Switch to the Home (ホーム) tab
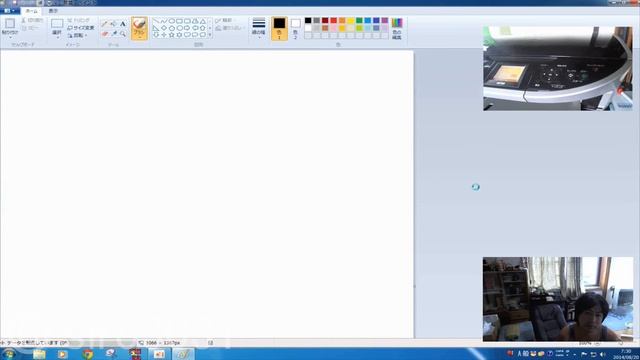 [31, 11]
